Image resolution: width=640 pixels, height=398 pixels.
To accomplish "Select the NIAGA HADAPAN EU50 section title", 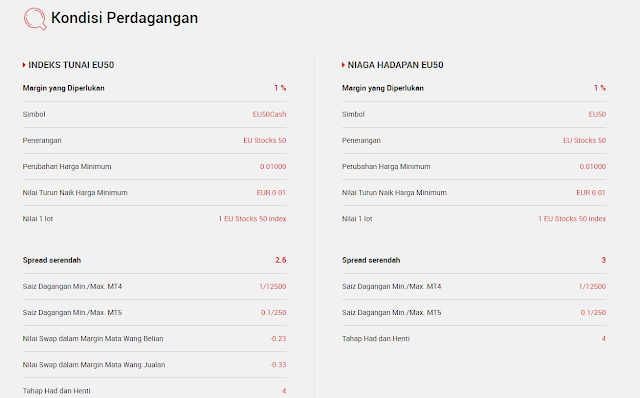I will 395,65.
